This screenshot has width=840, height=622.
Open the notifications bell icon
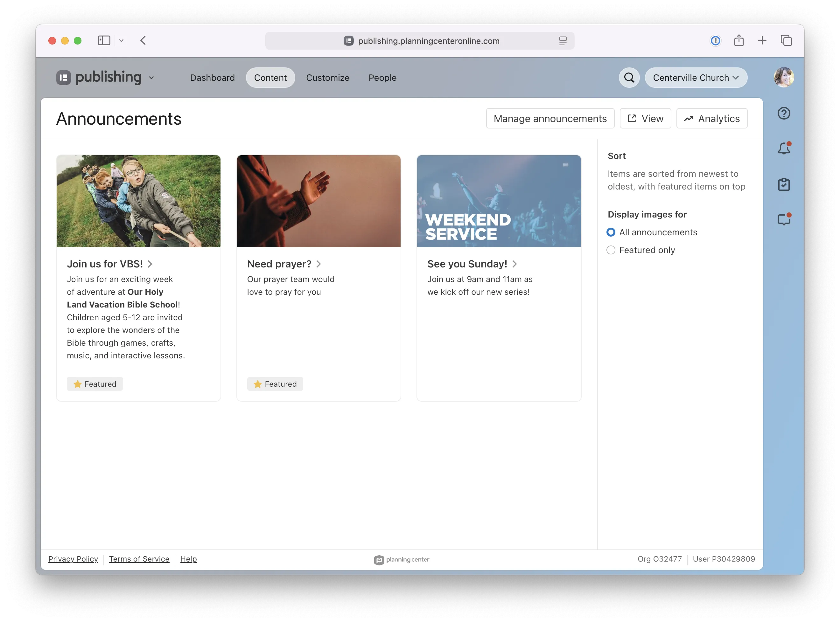tap(784, 148)
